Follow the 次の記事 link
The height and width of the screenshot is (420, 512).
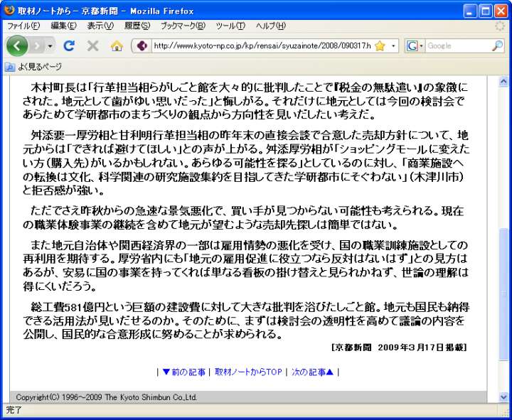[x=312, y=372]
